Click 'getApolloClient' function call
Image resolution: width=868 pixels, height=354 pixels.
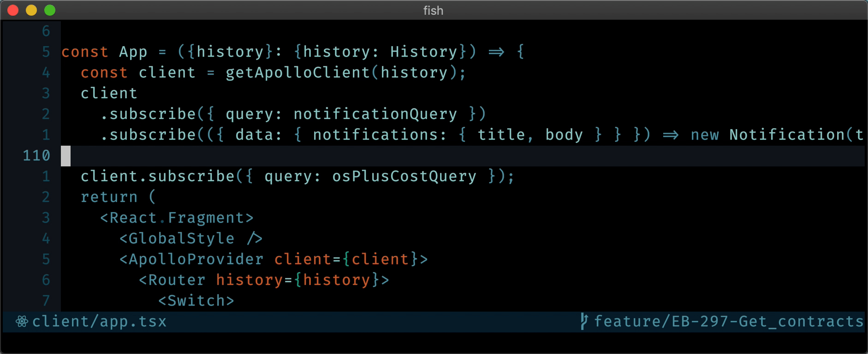[297, 72]
